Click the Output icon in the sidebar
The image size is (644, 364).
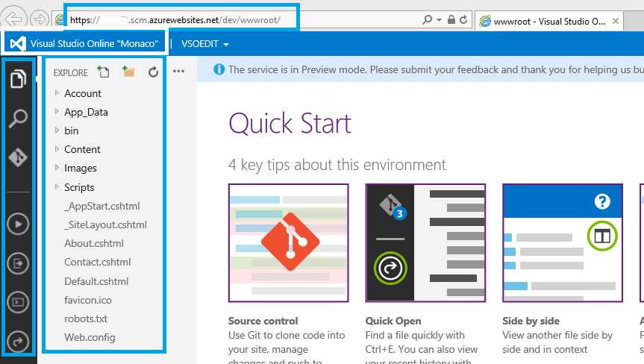(x=18, y=263)
